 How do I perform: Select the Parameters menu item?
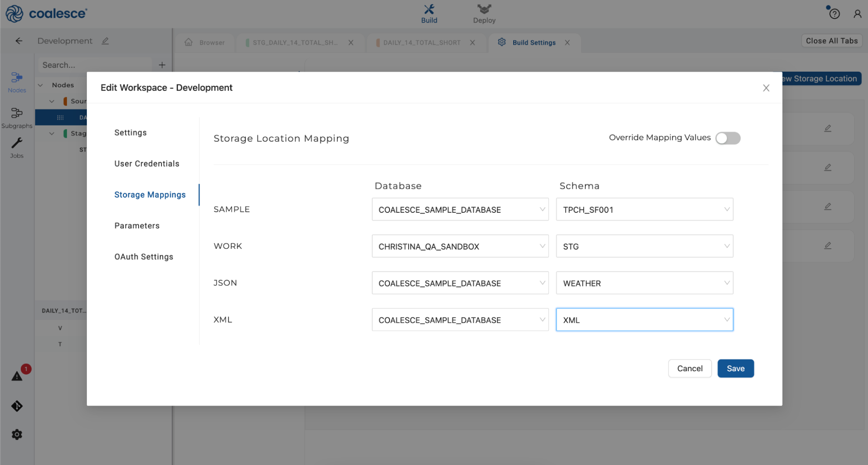click(x=137, y=226)
